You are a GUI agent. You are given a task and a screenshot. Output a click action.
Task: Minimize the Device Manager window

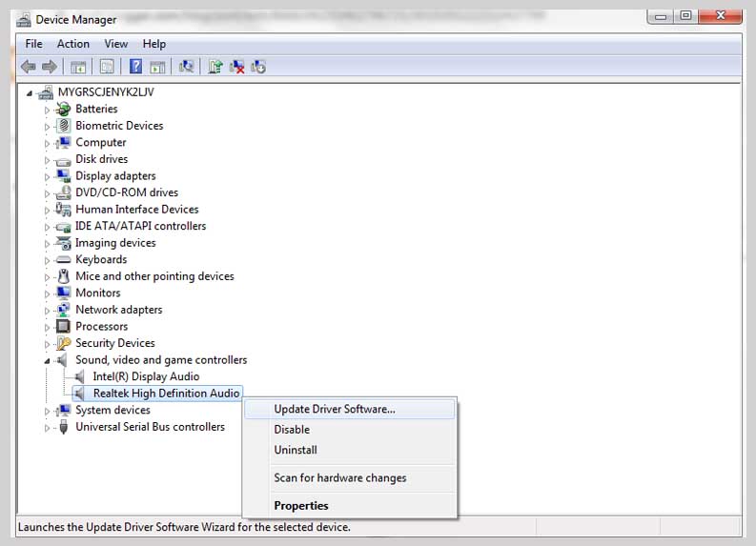pos(661,16)
